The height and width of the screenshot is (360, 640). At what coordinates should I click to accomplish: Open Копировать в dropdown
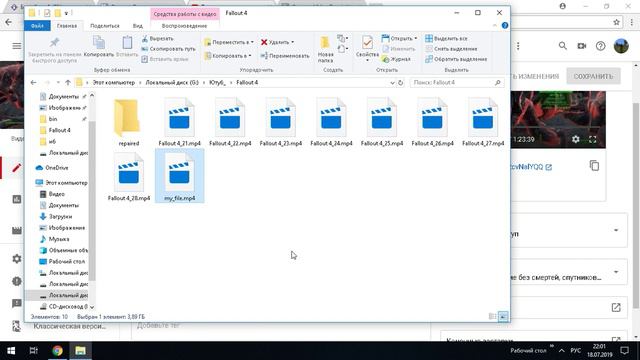pos(228,56)
